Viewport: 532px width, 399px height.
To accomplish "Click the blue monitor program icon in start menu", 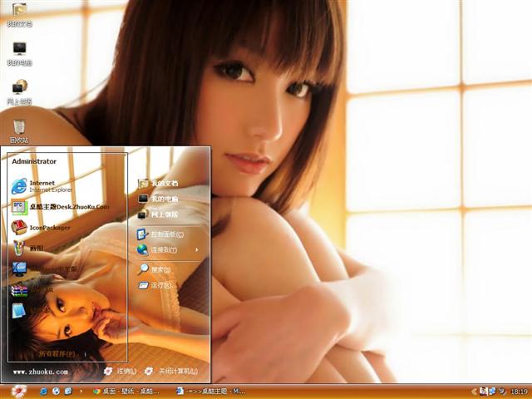I will [19, 268].
